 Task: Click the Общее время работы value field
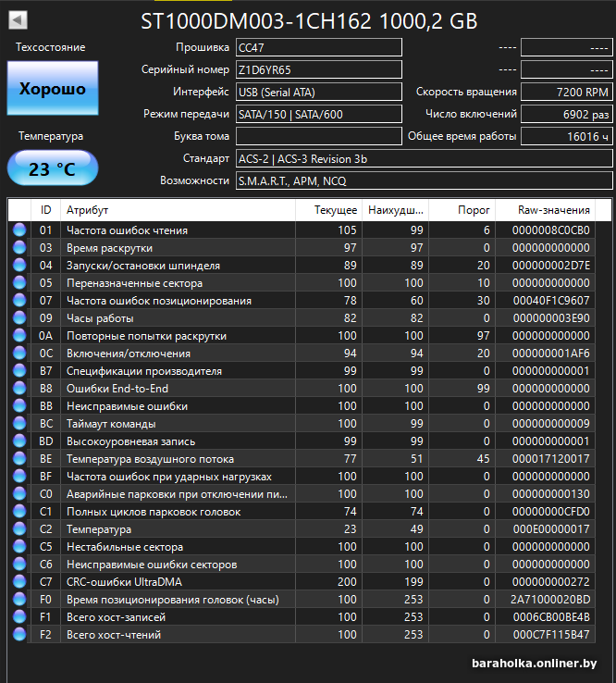click(x=566, y=136)
